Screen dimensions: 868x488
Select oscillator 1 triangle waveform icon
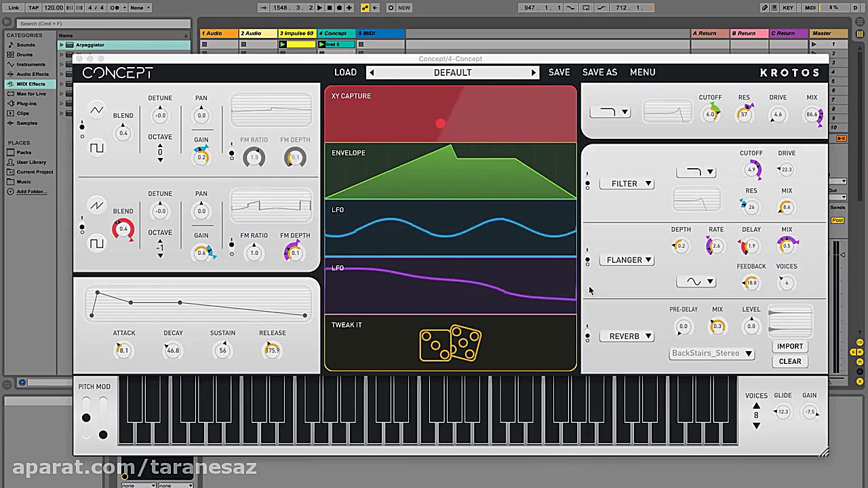click(97, 110)
